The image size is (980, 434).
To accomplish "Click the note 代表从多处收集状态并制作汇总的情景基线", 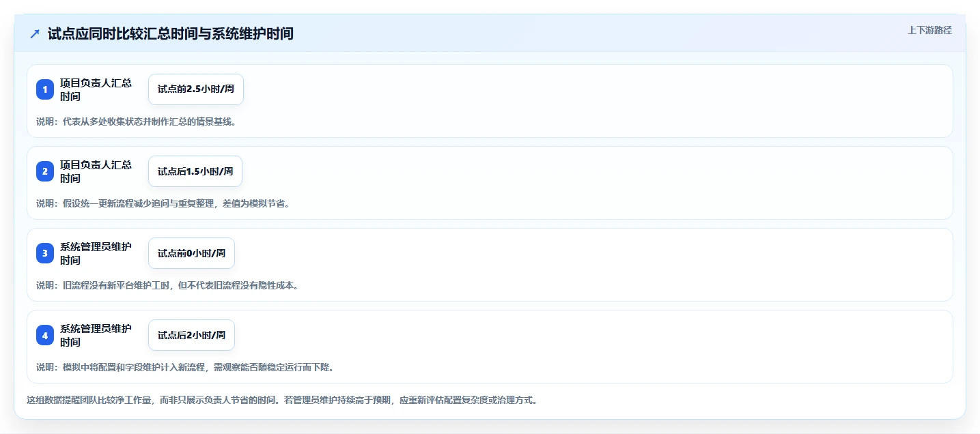I will pyautogui.click(x=137, y=121).
